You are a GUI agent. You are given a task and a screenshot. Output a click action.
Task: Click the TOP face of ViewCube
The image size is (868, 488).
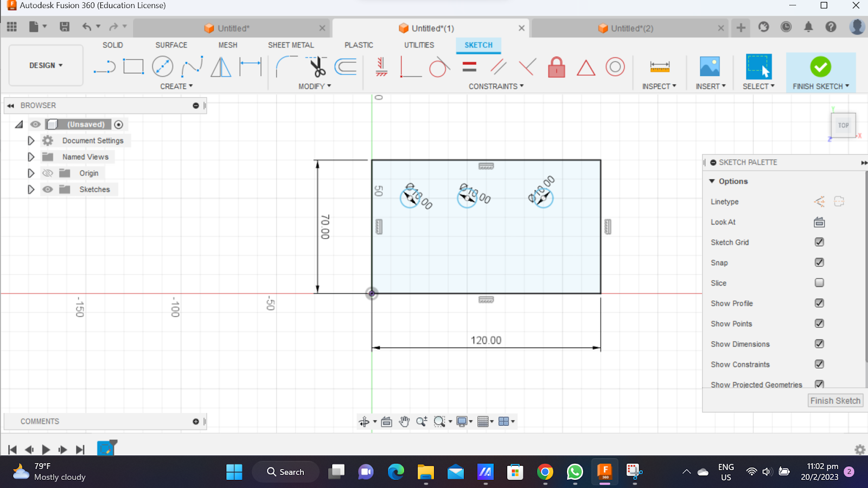pos(843,125)
